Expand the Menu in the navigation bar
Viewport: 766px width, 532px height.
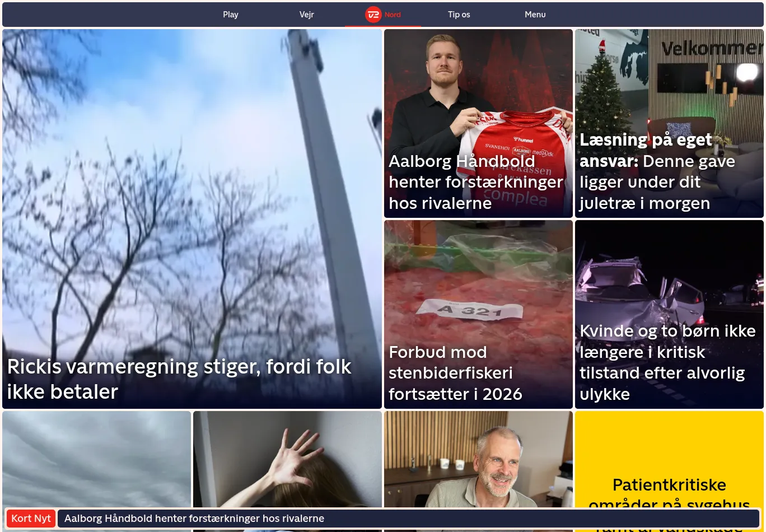click(535, 15)
